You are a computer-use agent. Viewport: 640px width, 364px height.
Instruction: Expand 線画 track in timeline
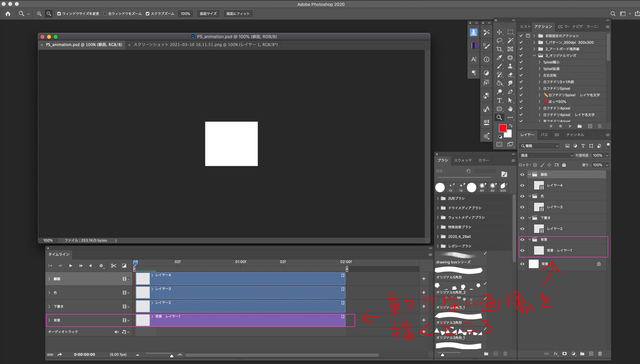coord(49,279)
